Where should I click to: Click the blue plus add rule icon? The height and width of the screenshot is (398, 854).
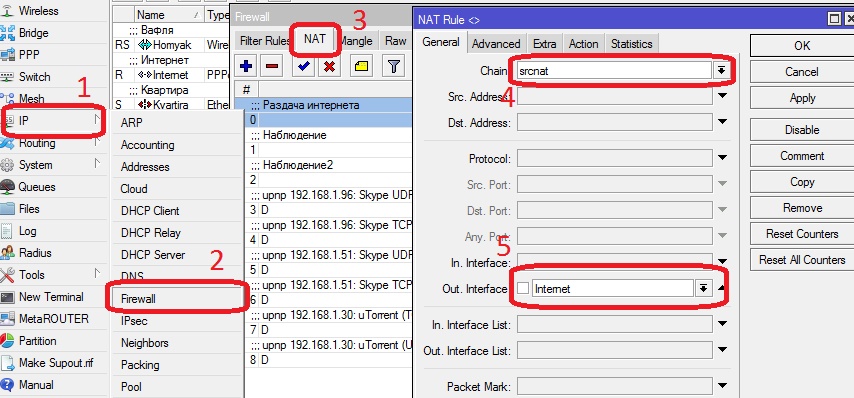point(246,67)
